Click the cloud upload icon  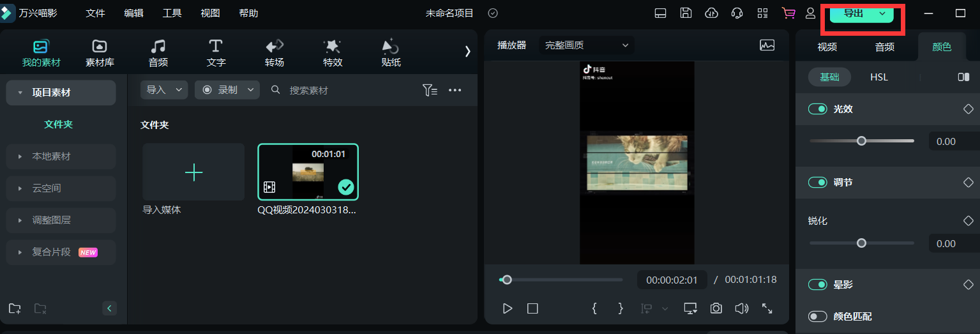pyautogui.click(x=711, y=13)
